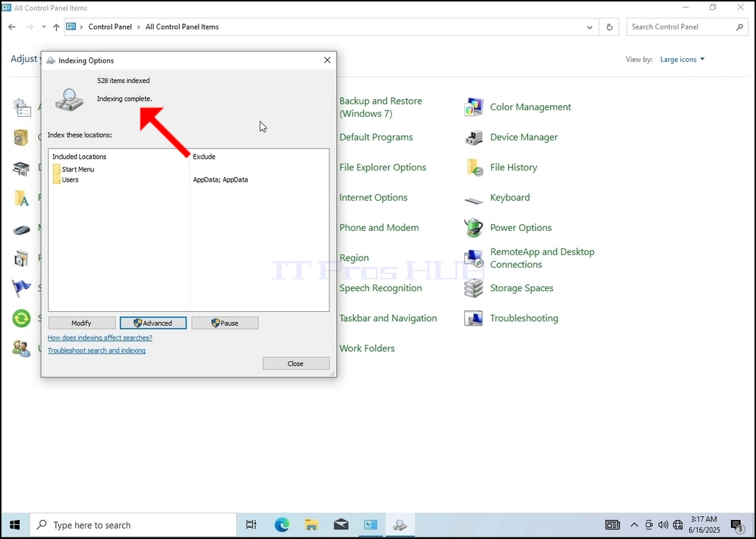Select the Users folder in Included Locations
The image size is (756, 539).
click(65, 179)
